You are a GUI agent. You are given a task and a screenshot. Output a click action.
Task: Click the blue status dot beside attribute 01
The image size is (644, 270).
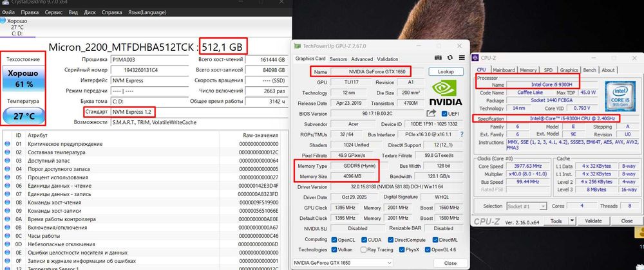click(x=7, y=144)
